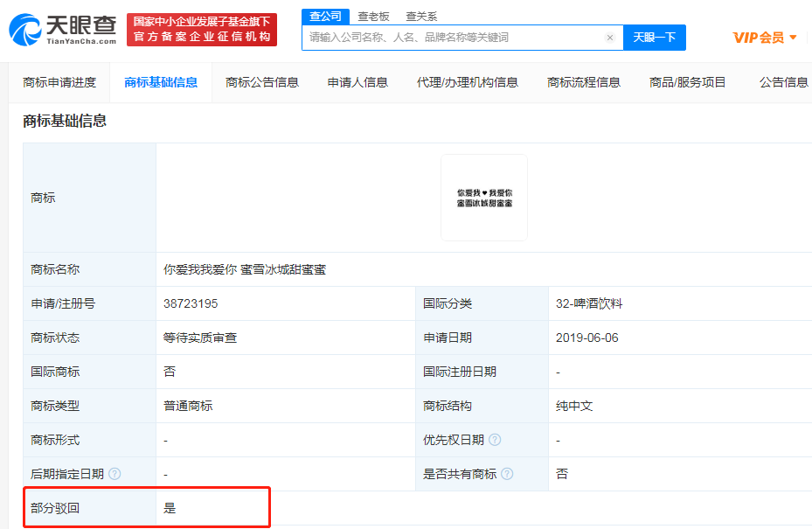This screenshot has height=529, width=812.
Task: Go to the 公告信息 tab
Action: pos(784,82)
